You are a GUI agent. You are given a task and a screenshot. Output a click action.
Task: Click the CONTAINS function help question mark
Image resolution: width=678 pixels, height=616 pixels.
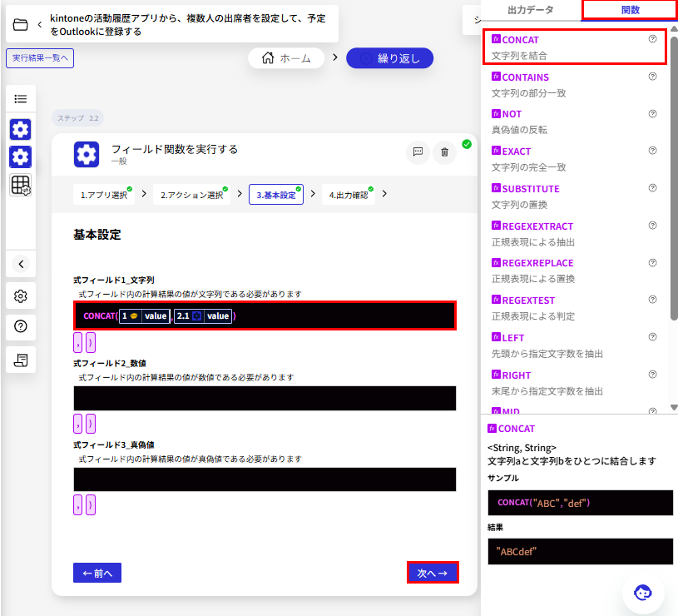[x=651, y=77]
